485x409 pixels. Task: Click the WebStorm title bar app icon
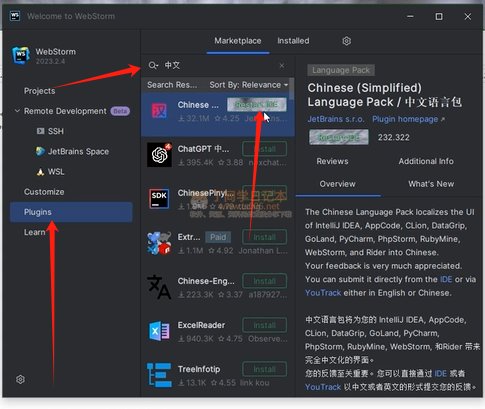pyautogui.click(x=14, y=16)
